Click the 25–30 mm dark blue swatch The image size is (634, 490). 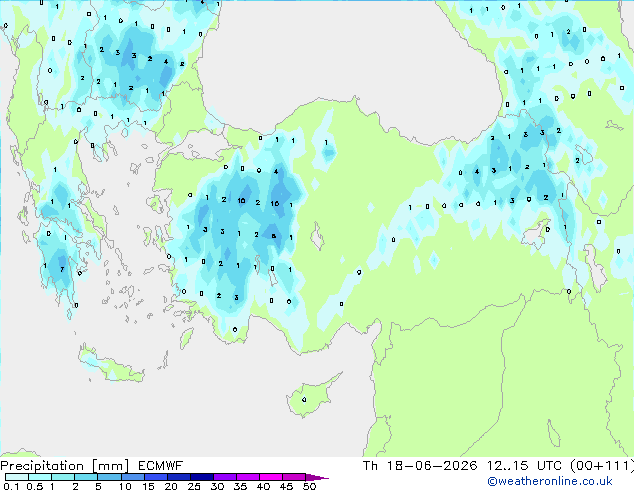201,477
